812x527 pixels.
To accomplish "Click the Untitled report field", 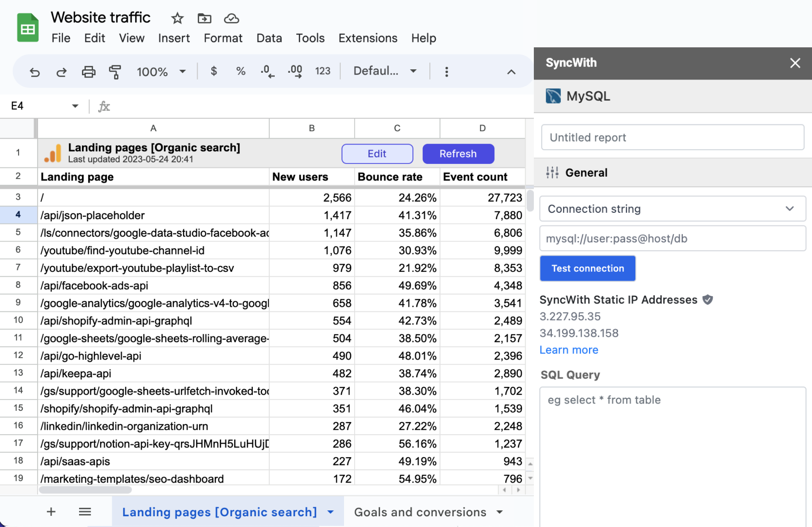I will pyautogui.click(x=672, y=137).
